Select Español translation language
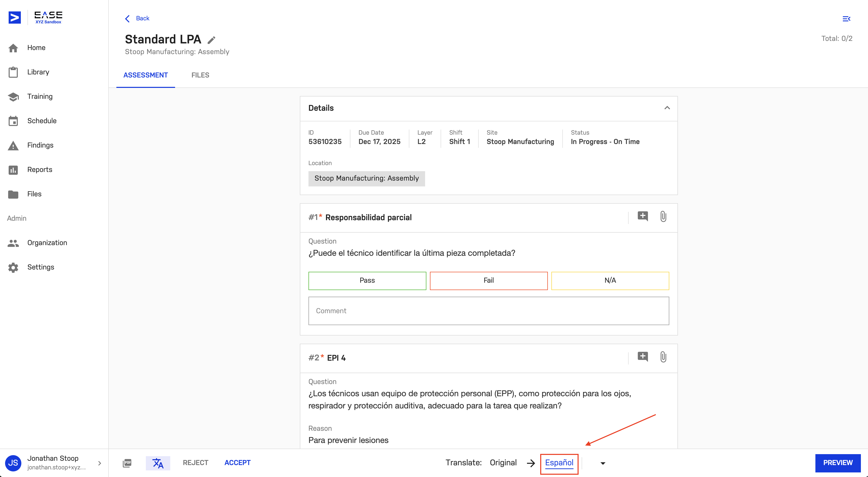This screenshot has width=868, height=477. click(559, 463)
